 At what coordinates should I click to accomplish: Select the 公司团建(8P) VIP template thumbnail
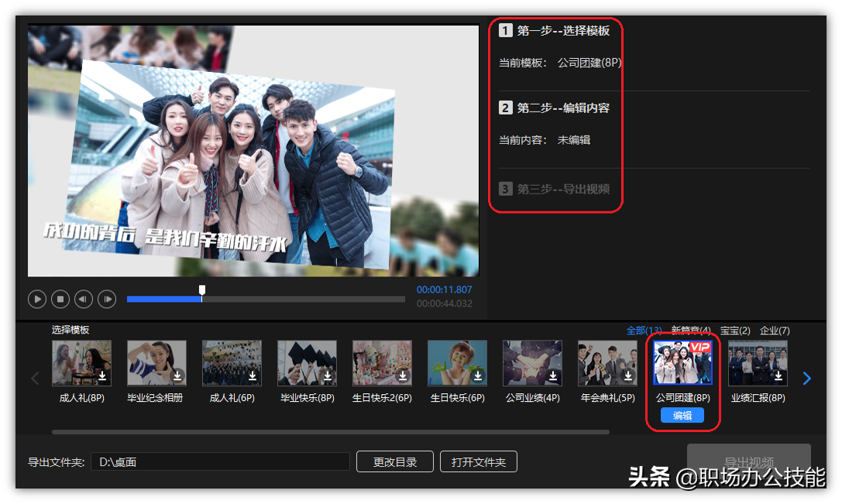click(x=682, y=363)
